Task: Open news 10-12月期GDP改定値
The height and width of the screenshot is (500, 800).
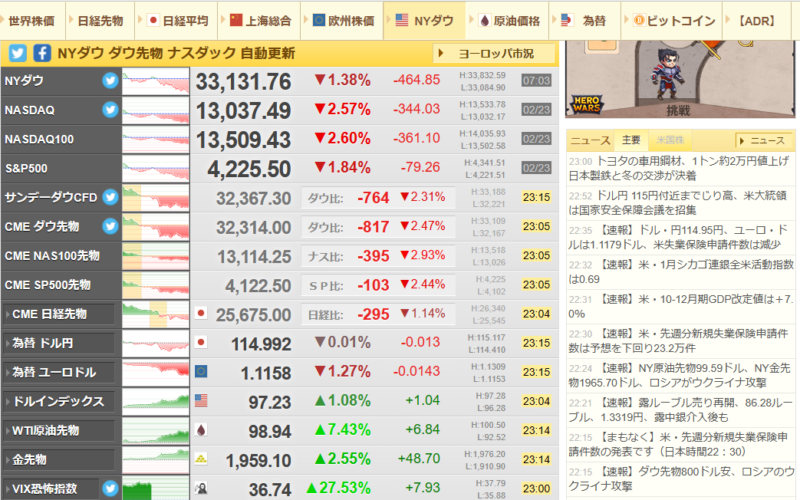Action: pyautogui.click(x=680, y=306)
